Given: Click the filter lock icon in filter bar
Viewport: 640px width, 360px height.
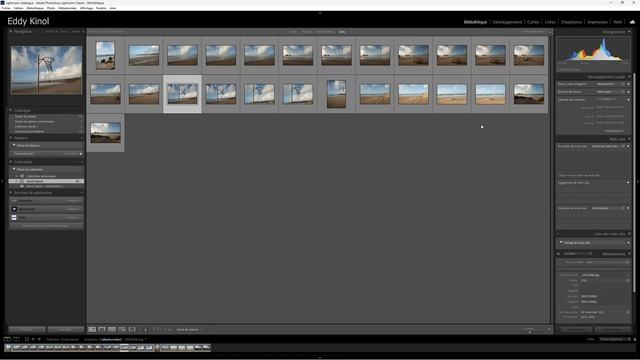Looking at the screenshot, I should point(550,31).
